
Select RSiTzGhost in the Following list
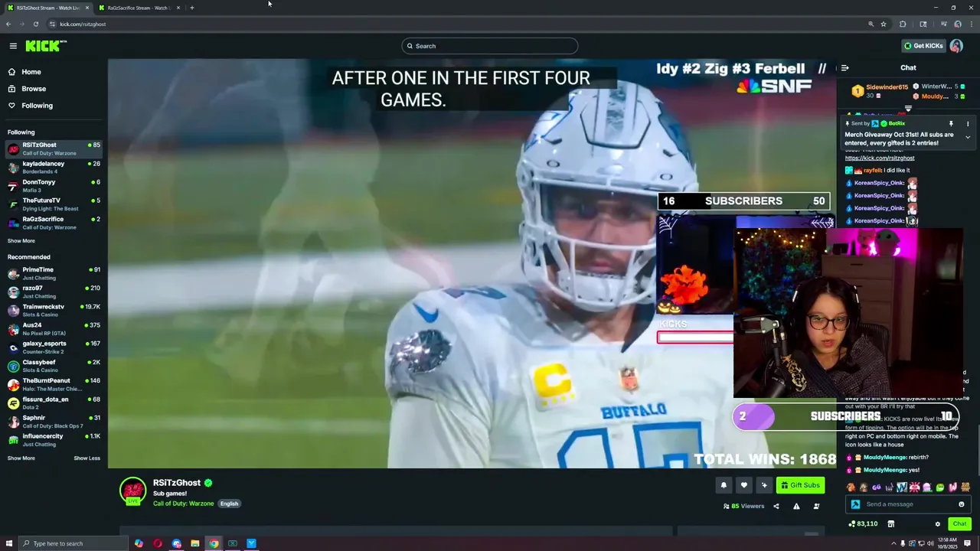(54, 148)
